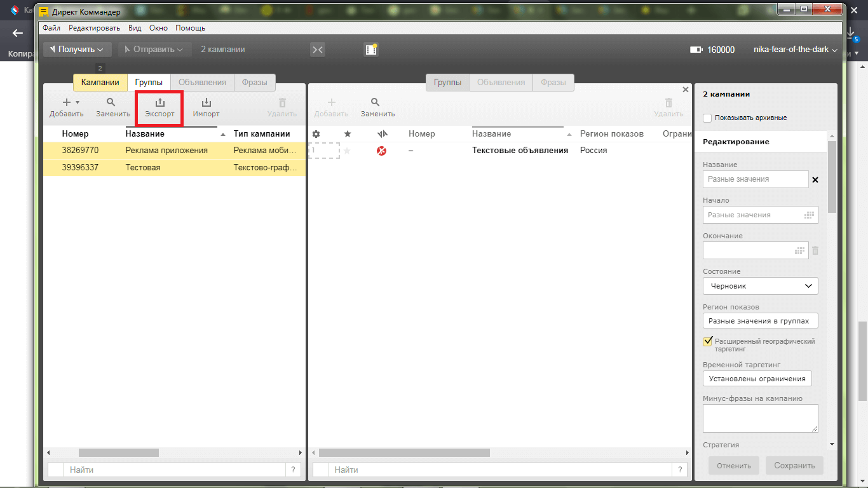Open the Состояние 'Черновик' dropdown
The height and width of the screenshot is (488, 868).
[760, 286]
